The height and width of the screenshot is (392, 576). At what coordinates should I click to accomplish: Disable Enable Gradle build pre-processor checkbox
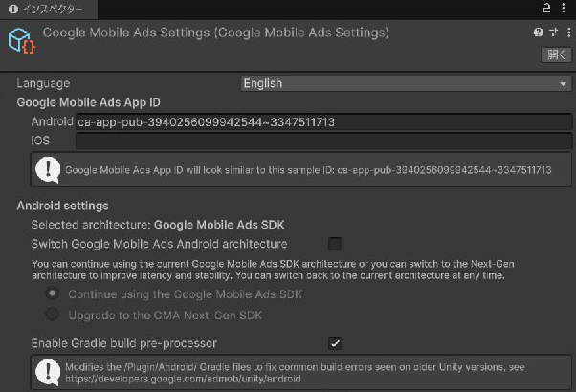335,343
